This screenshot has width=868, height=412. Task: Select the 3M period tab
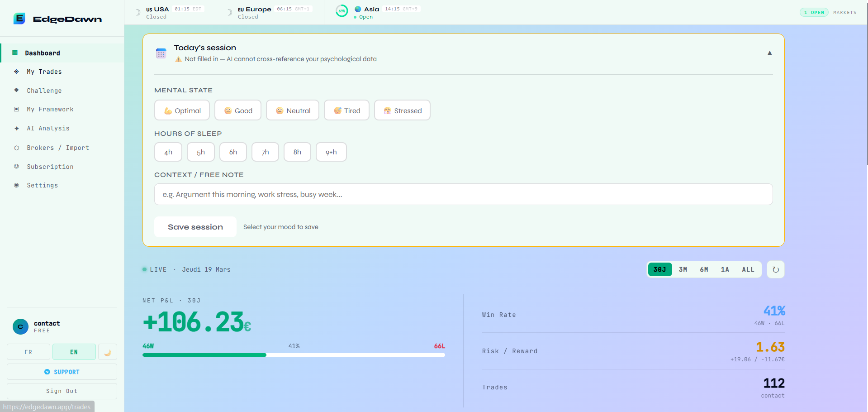point(683,269)
